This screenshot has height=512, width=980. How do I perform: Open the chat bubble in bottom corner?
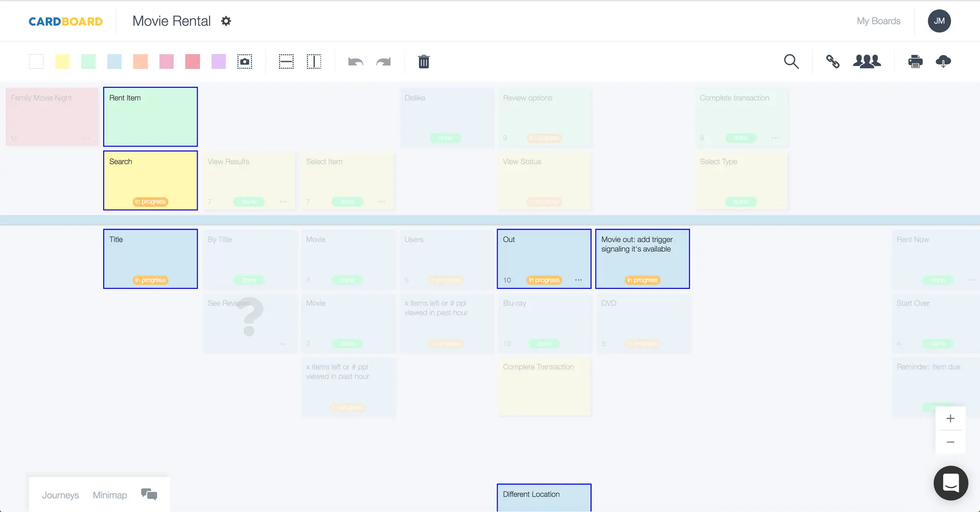point(950,483)
